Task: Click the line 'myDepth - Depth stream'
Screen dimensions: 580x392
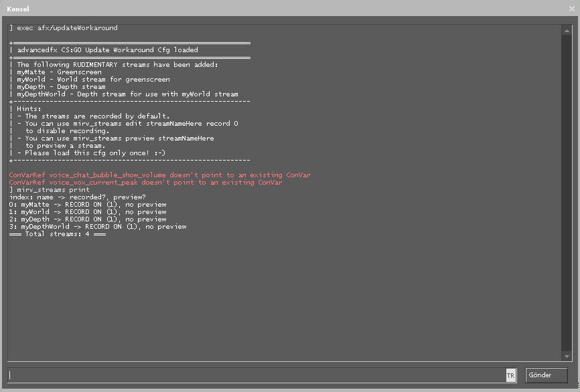Action: (61, 87)
